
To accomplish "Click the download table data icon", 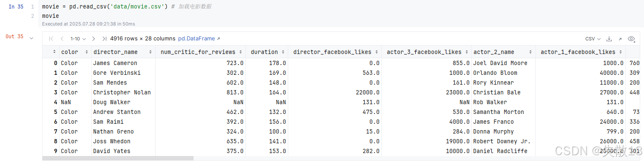I will click(x=609, y=39).
